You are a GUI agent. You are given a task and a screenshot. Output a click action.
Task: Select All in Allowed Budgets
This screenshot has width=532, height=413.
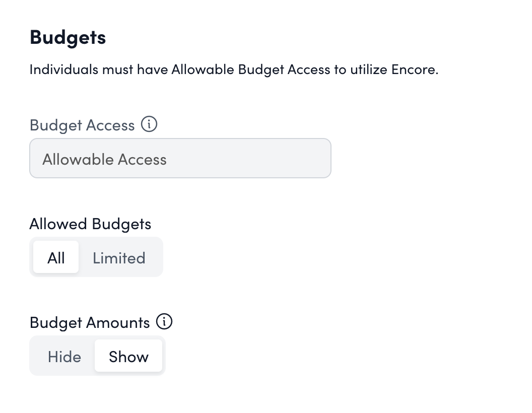tap(55, 257)
